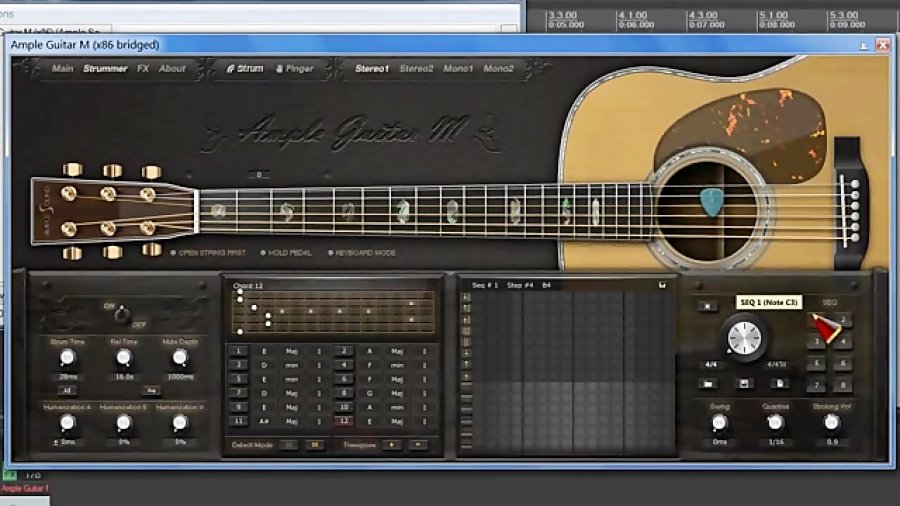Open the sequencer folder load icon

(x=709, y=384)
